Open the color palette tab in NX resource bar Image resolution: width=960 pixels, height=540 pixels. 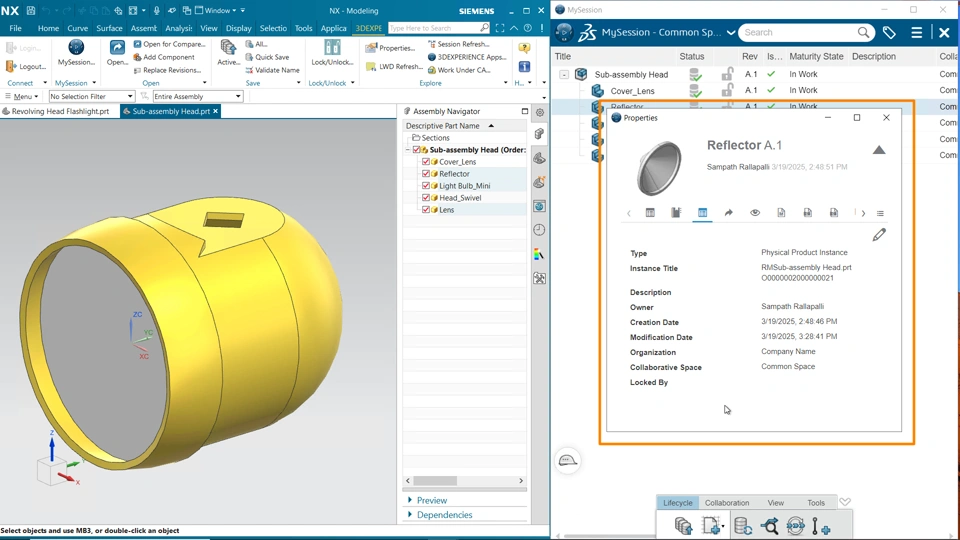click(x=539, y=254)
